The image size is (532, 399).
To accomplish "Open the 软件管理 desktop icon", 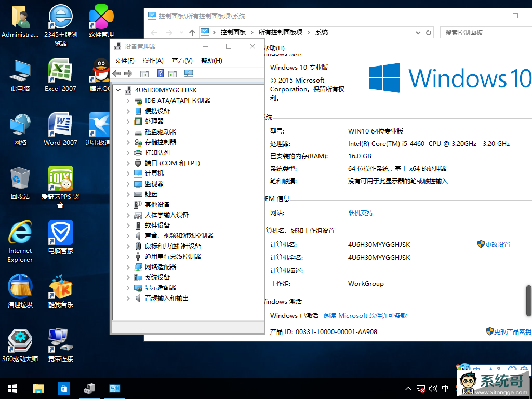I will tap(101, 21).
